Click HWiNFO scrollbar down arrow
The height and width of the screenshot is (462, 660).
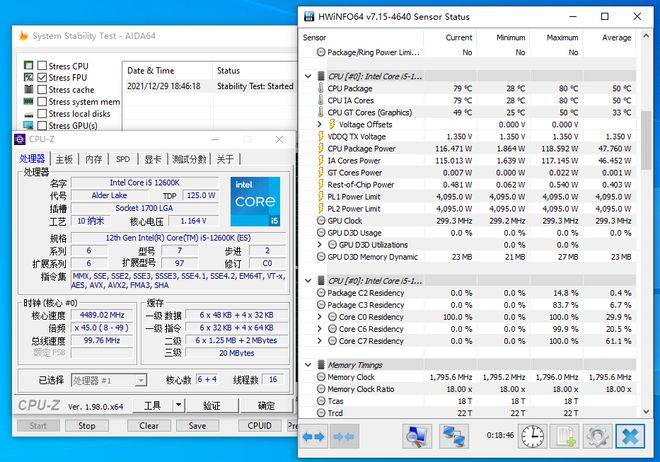646,412
